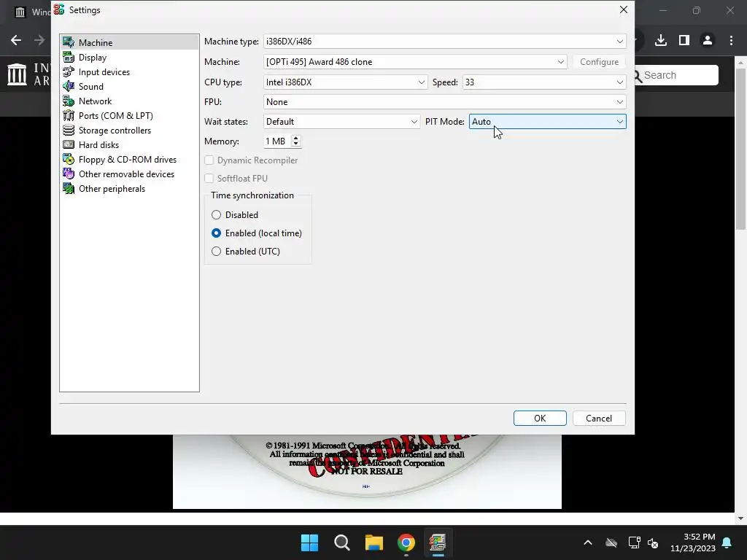Select Network in the category list

[x=96, y=101]
